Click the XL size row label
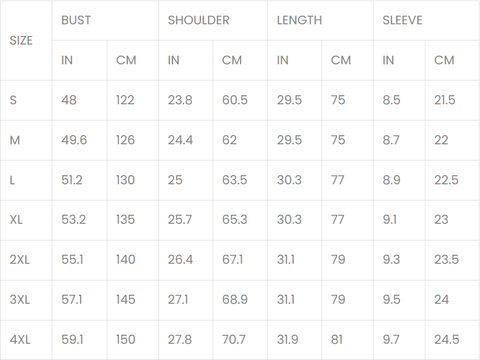 click(16, 220)
